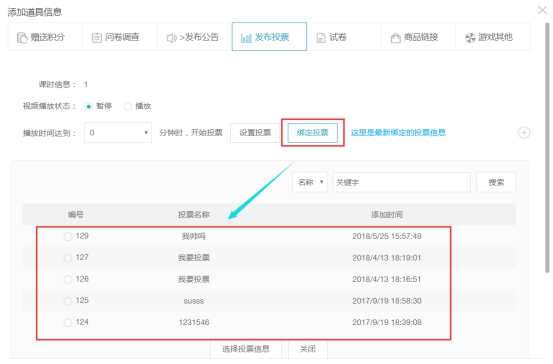Select radio for vote 129
Screen dimensions: 553x364
[68, 236]
